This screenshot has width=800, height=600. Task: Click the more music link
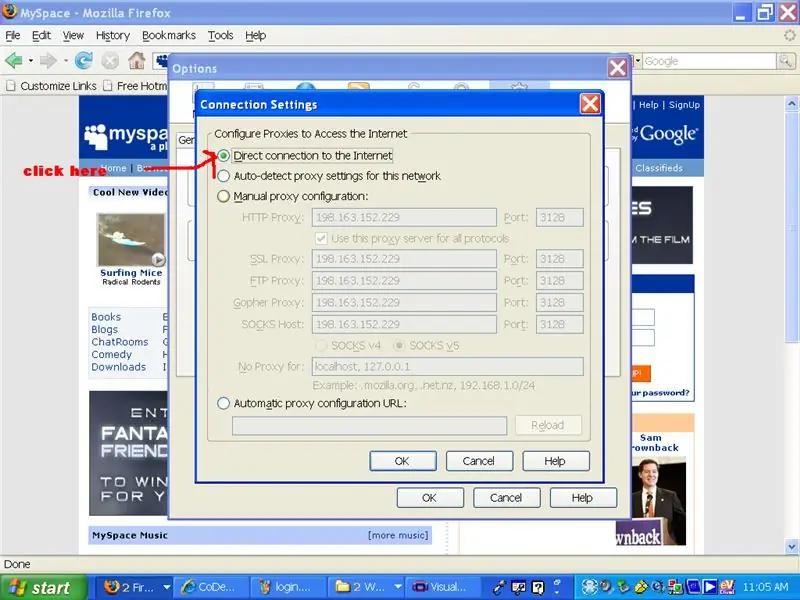(x=398, y=535)
